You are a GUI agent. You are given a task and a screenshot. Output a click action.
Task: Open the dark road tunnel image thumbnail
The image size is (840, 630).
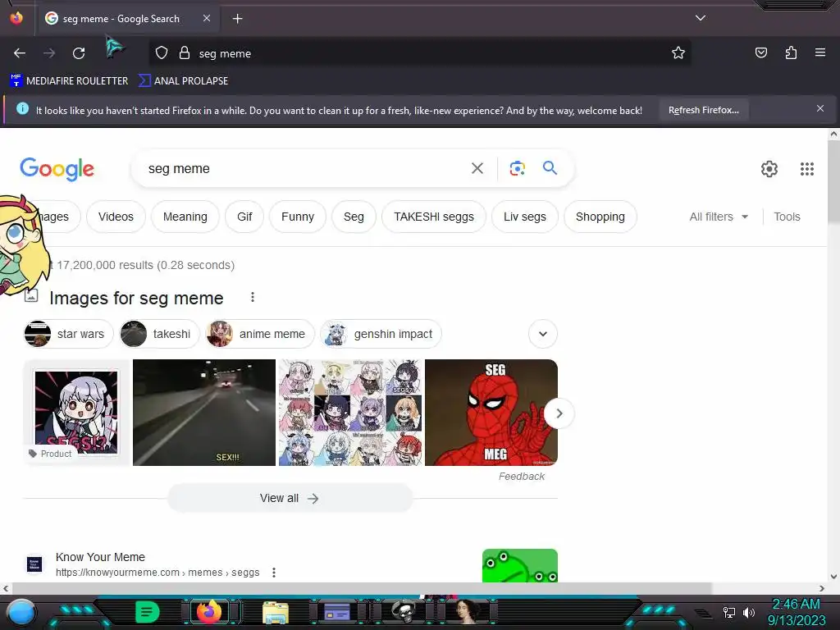204,412
